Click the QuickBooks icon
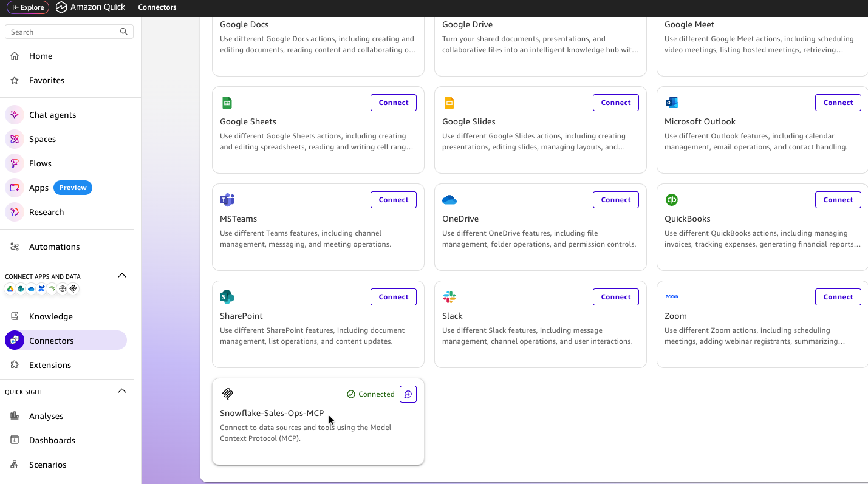Screen dimensions: 868x484 [x=672, y=200]
